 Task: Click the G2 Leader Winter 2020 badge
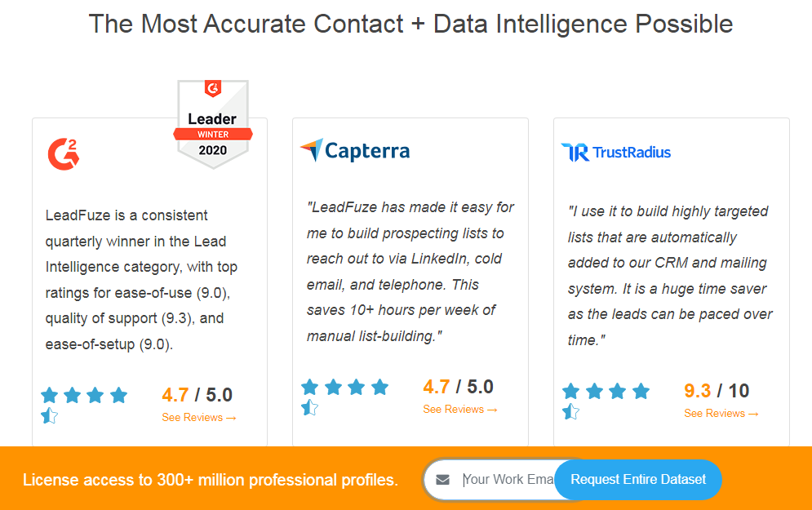pyautogui.click(x=213, y=124)
